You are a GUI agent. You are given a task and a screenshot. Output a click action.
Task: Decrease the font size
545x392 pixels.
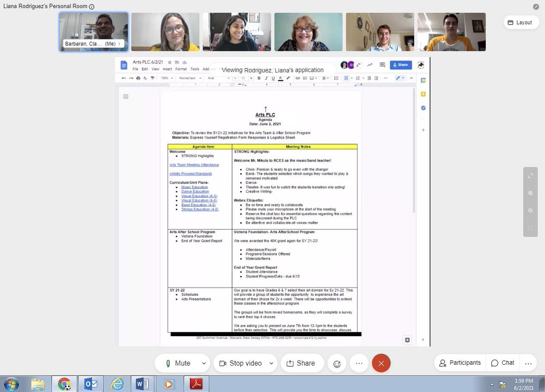coord(235,78)
